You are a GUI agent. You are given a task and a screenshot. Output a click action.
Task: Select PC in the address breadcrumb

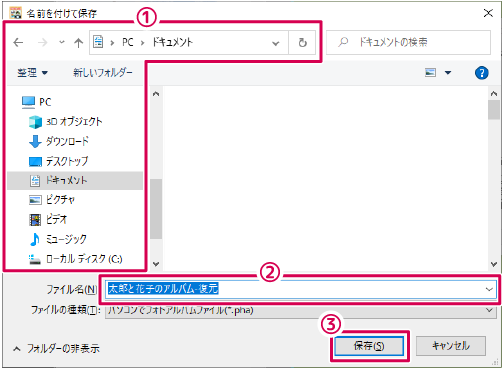(128, 42)
